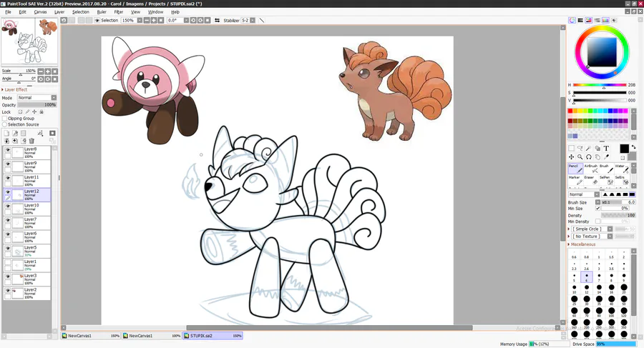Enable the Min Density checkbox

pyautogui.click(x=597, y=222)
